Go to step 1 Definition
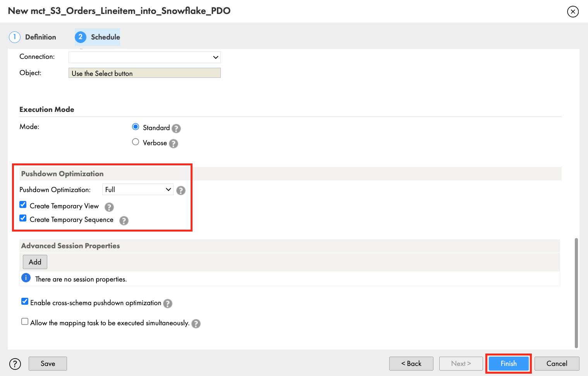 click(33, 37)
